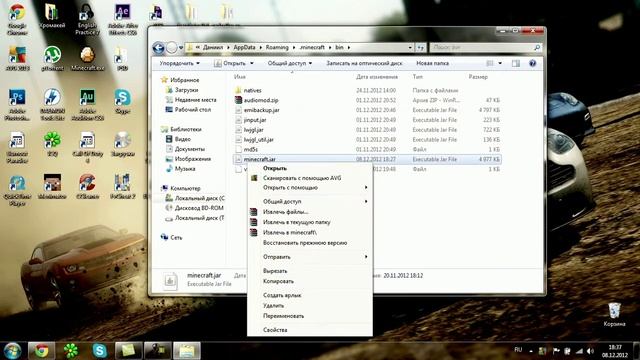Open Свойства from context menu
Image resolution: width=640 pixels, height=360 pixels.
point(310,330)
